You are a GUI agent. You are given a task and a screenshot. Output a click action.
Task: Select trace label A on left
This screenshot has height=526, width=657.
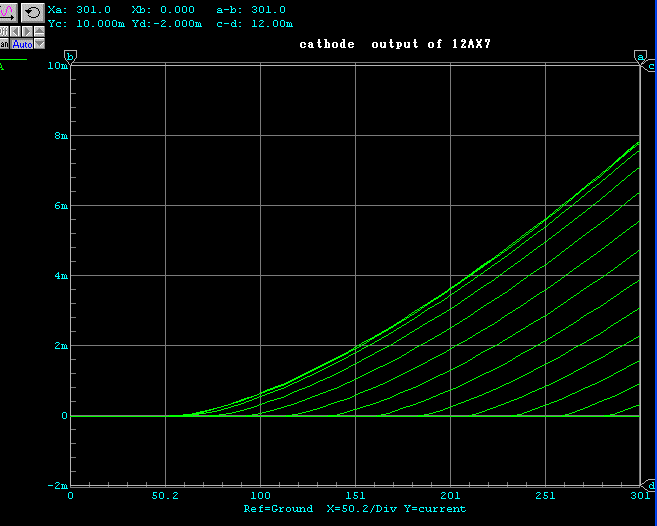[x=2, y=67]
